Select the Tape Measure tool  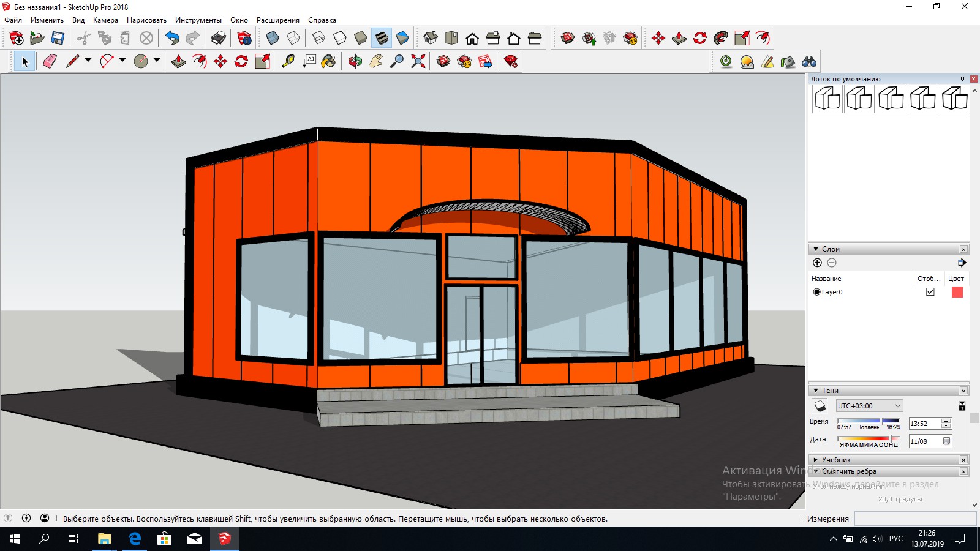coord(288,61)
